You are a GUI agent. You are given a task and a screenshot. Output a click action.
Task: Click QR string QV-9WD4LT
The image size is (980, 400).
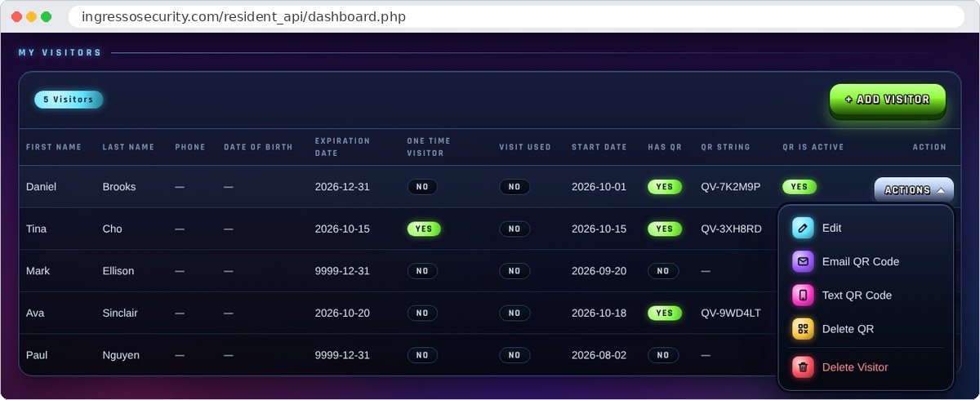(731, 313)
